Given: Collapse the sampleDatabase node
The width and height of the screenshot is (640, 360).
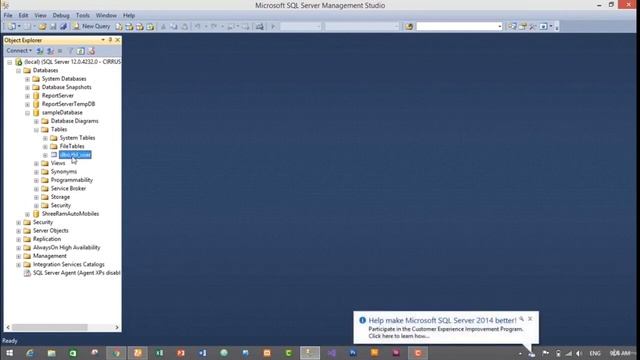Looking at the screenshot, I should coord(27,113).
